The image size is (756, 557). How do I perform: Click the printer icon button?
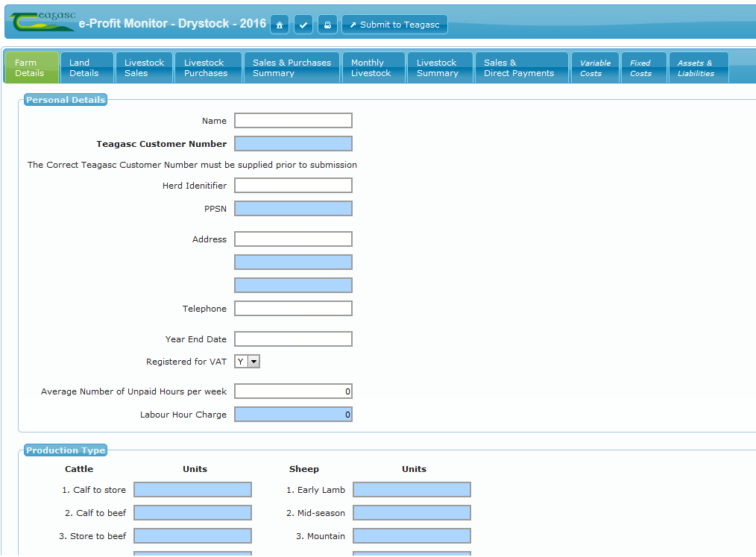pos(327,25)
